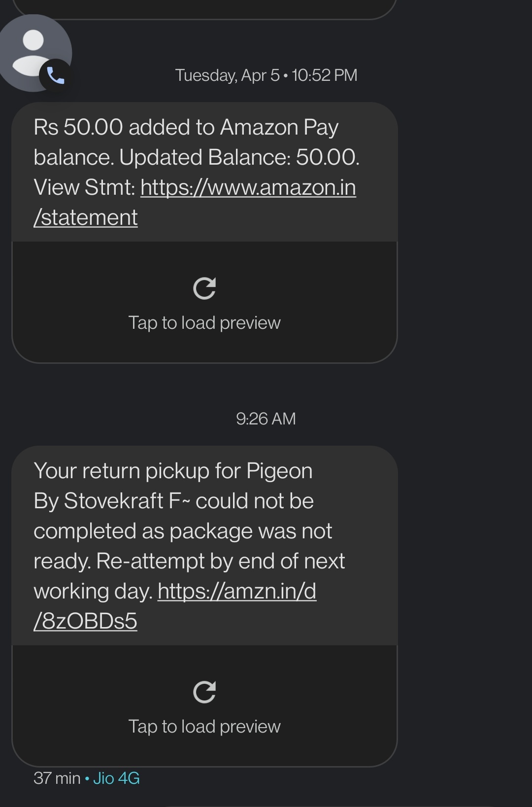
Task: Tap the reload icon under Amazon Pay message
Action: click(204, 288)
